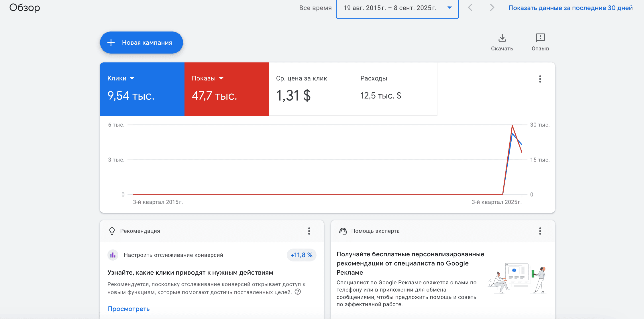Open the Отзыв feedback icon
Screen dimensions: 644x319
[540, 38]
